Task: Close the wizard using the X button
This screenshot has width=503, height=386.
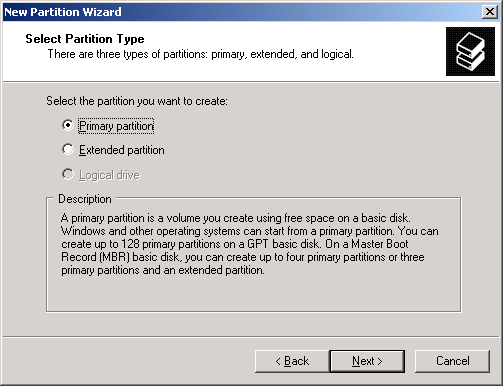Action: (x=490, y=12)
